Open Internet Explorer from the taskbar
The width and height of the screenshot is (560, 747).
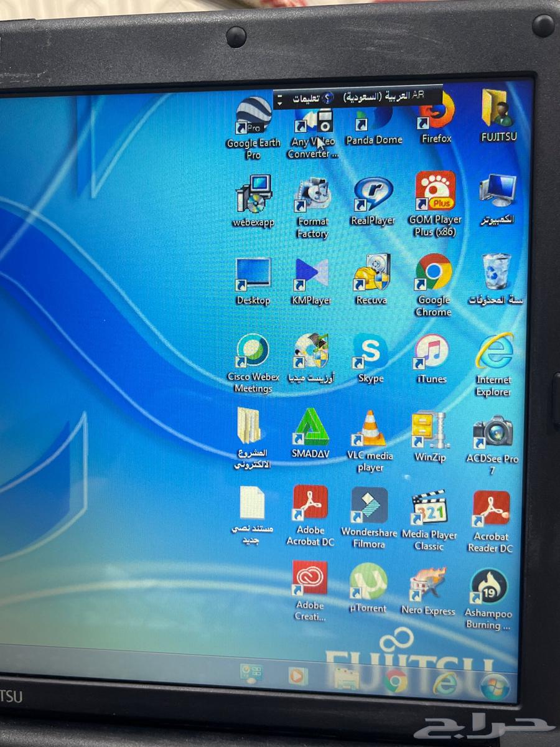(445, 684)
